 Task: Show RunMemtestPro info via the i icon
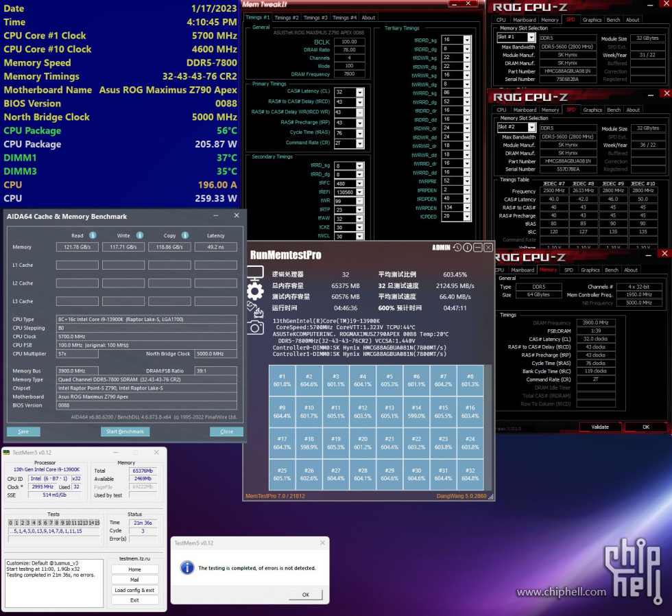pos(467,248)
